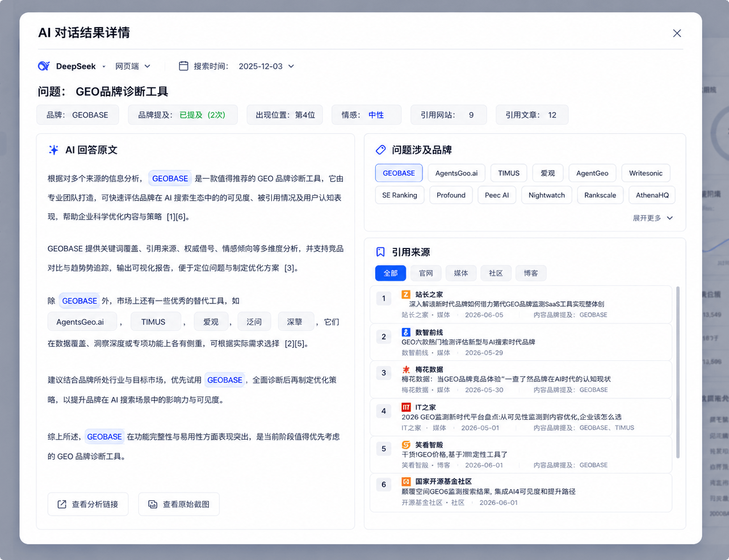The width and height of the screenshot is (729, 560).
Task: Select the Rankscale brand chip
Action: [x=600, y=195]
